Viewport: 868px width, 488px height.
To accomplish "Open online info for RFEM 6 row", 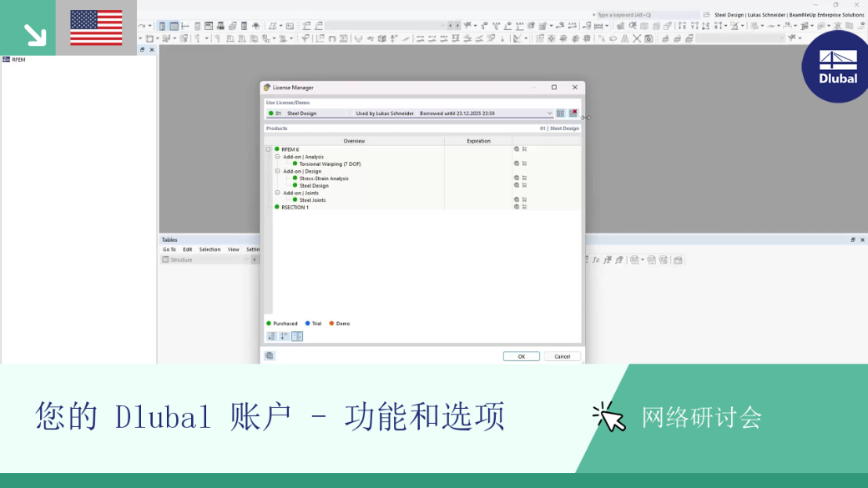I will [x=517, y=149].
